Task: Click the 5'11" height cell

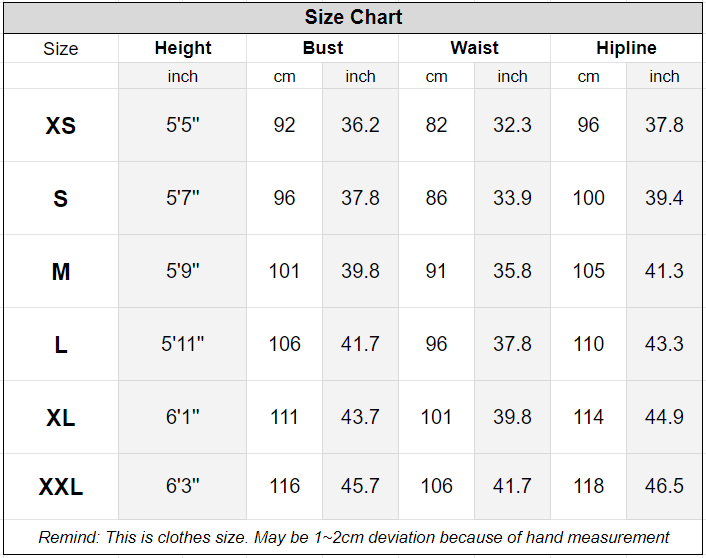Action: [183, 344]
